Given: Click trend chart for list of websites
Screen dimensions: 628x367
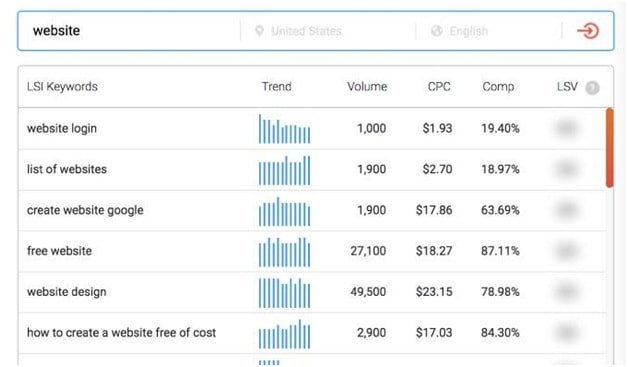Looking at the screenshot, I should point(284,170).
